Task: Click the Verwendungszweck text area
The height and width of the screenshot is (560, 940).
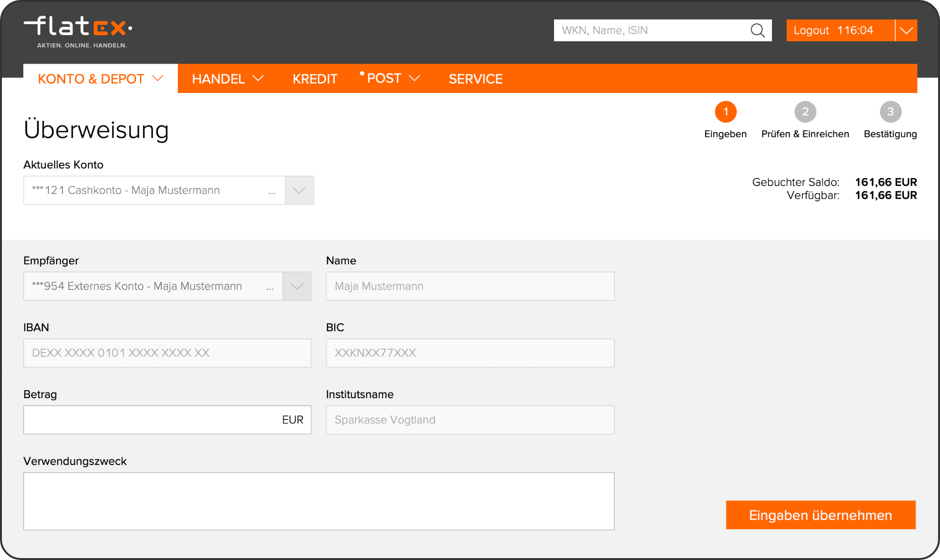Action: pos(319,501)
